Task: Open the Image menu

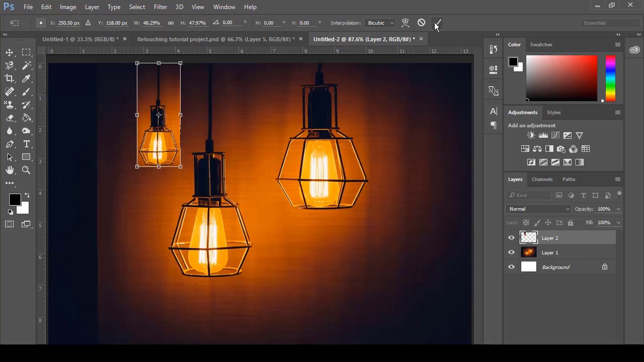Action: (68, 7)
